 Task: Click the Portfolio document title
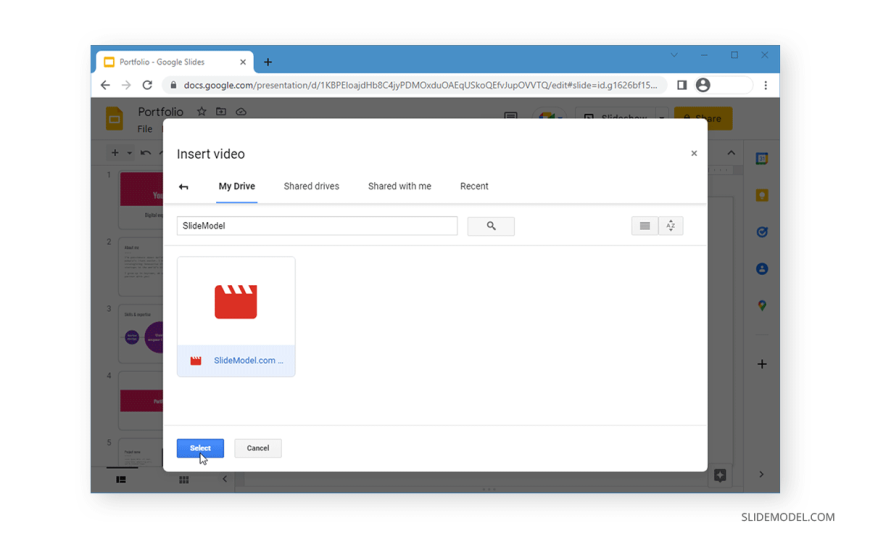160,112
